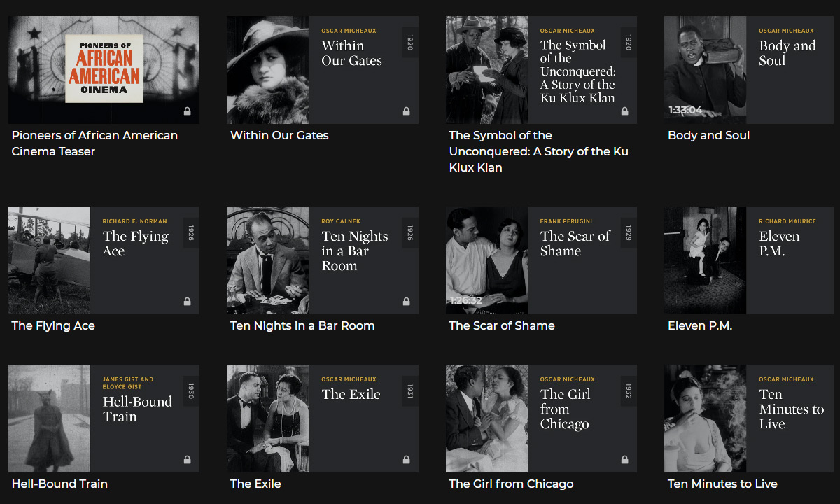
Task: Click the 1:33:04 duration badge on Body and Soul
Action: (x=684, y=109)
